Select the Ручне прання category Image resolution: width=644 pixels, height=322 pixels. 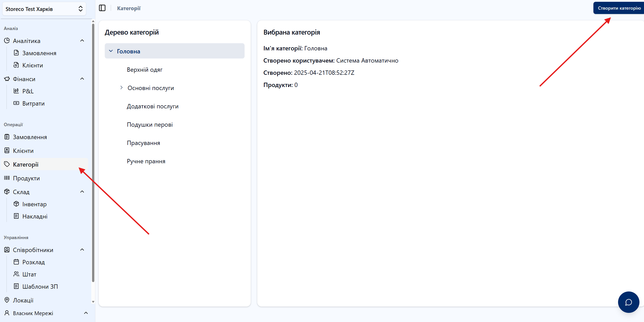tap(146, 161)
